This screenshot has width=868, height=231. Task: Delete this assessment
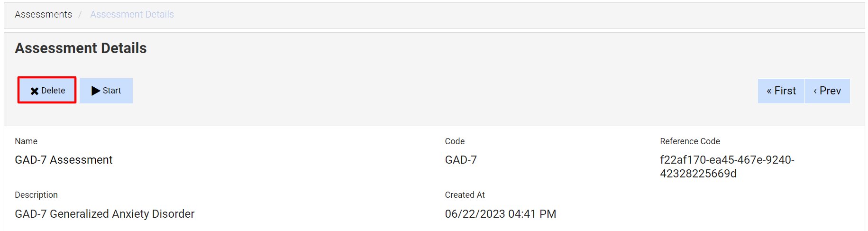47,91
